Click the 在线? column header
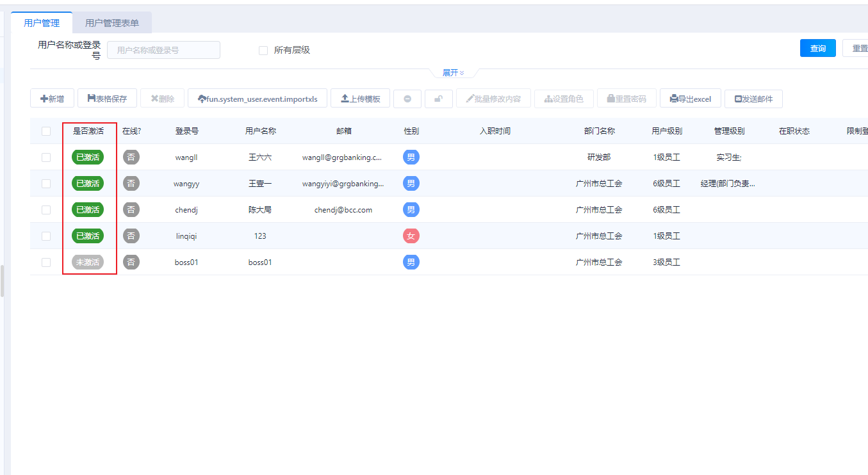868x475 pixels. tap(131, 131)
